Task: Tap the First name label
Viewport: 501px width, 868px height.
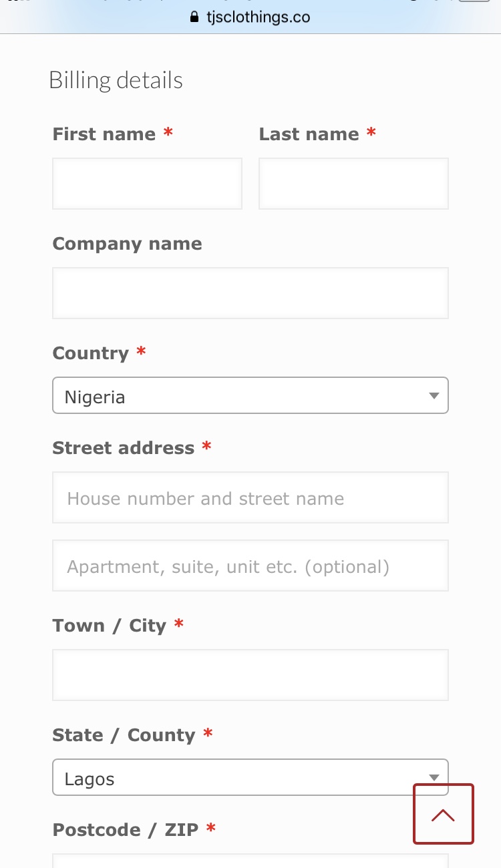Action: (104, 134)
